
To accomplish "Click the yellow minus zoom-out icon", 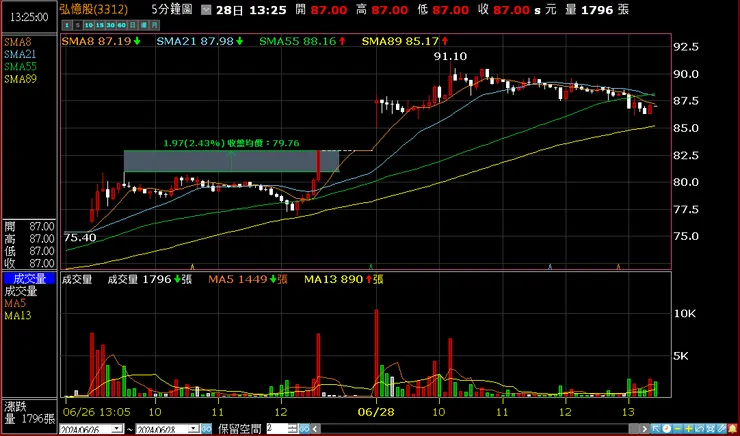I will point(678,429).
